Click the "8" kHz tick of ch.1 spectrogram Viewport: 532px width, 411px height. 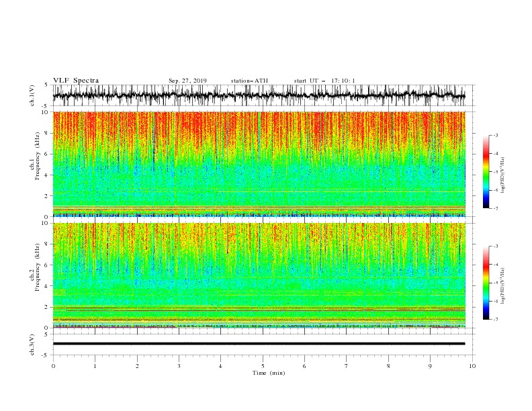(x=46, y=133)
